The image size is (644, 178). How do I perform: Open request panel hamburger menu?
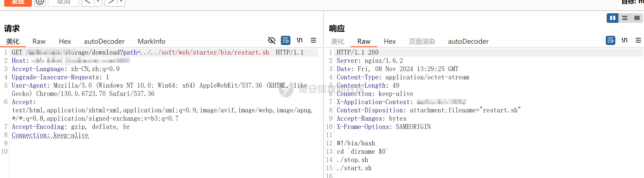point(313,40)
